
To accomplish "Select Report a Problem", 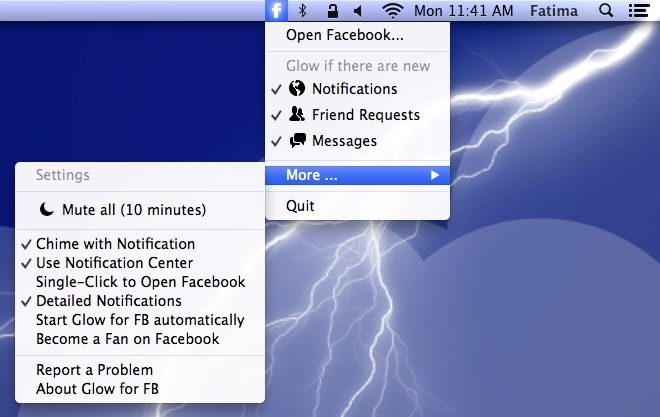I will 140,369.
